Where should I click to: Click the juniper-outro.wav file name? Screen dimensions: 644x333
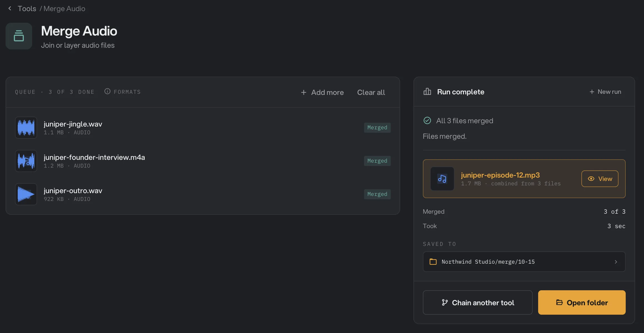(x=73, y=191)
